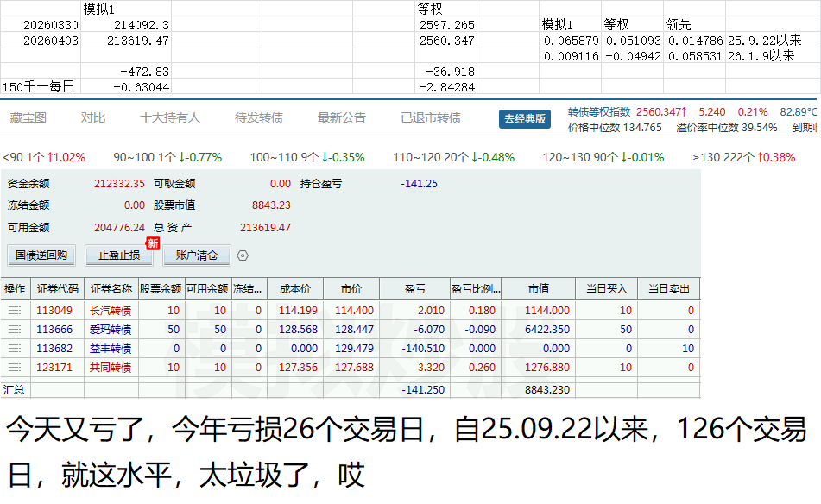Sort the table by 盈亏 column header
The image size is (821, 504).
[x=414, y=289]
